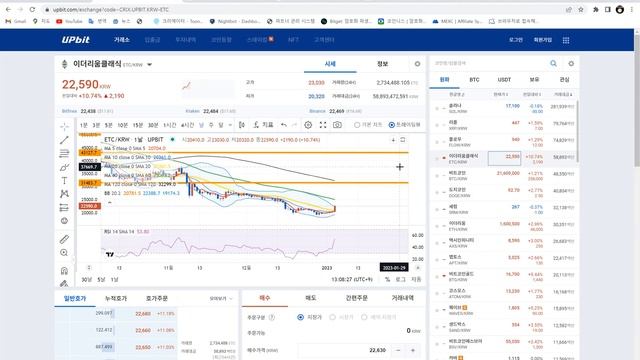Go back in the browser
This screenshot has height=360, width=640.
coord(8,9)
